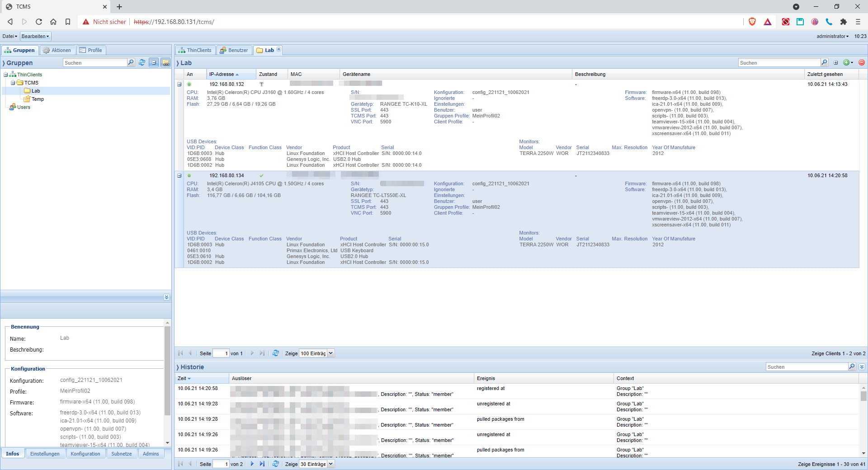Viewport: 868px width, 470px height.
Task: Select the Temp folder in tree
Action: pos(38,99)
